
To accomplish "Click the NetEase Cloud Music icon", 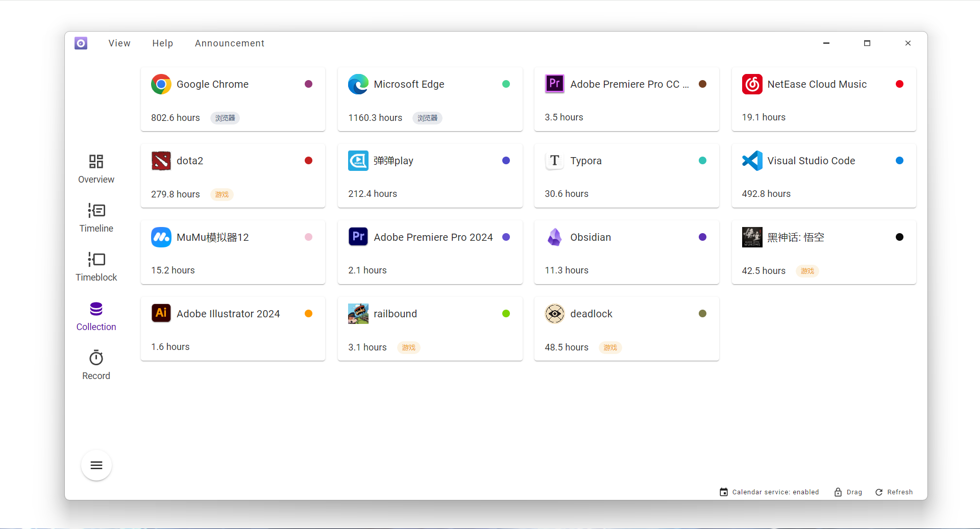I will 752,84.
